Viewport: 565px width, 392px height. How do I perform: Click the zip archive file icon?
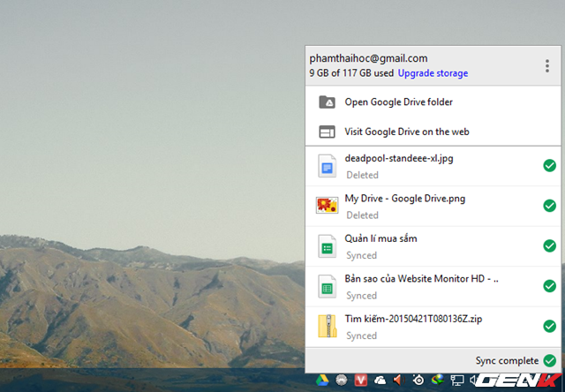[327, 327]
